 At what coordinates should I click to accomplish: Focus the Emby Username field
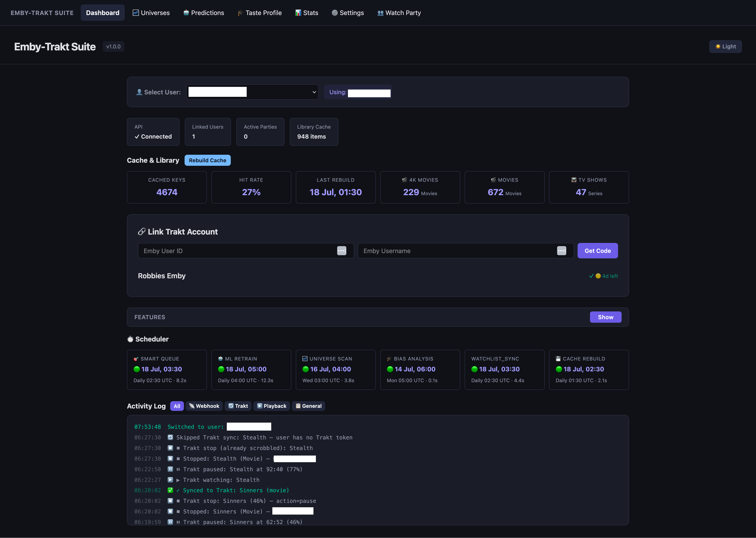466,251
